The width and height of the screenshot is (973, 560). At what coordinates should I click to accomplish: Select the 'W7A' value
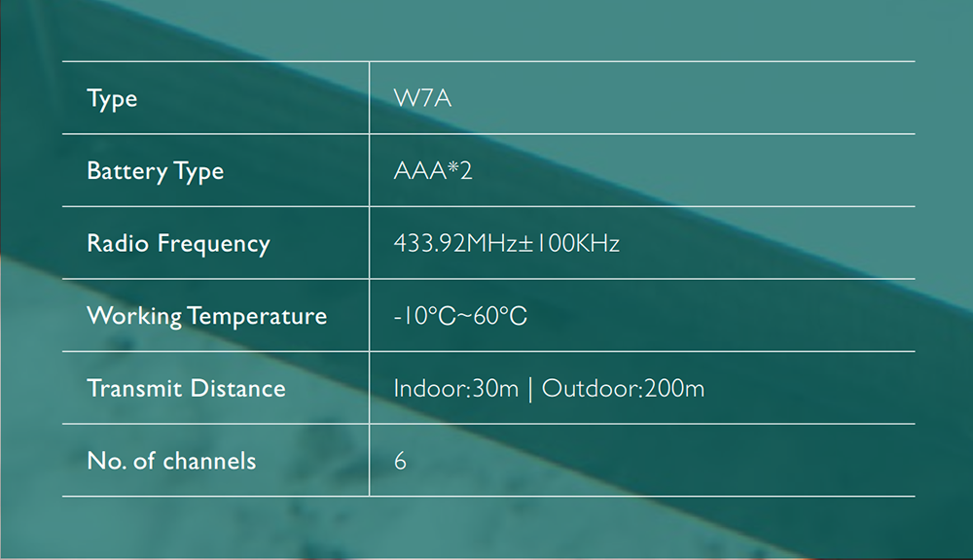[422, 98]
